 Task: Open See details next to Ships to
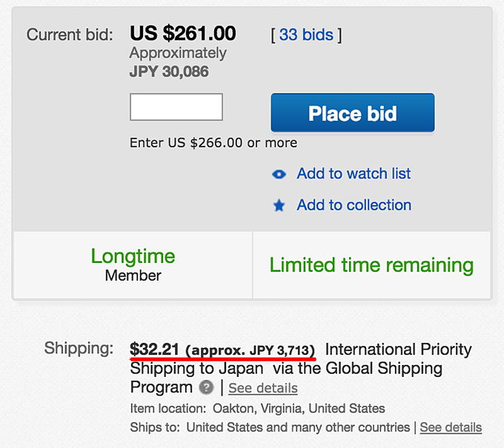click(x=451, y=427)
